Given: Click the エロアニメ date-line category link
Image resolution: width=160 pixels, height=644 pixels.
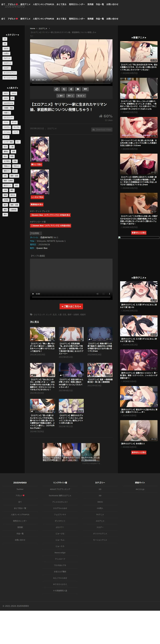Looking at the screenshot, I should pyautogui.click(x=52, y=129).
